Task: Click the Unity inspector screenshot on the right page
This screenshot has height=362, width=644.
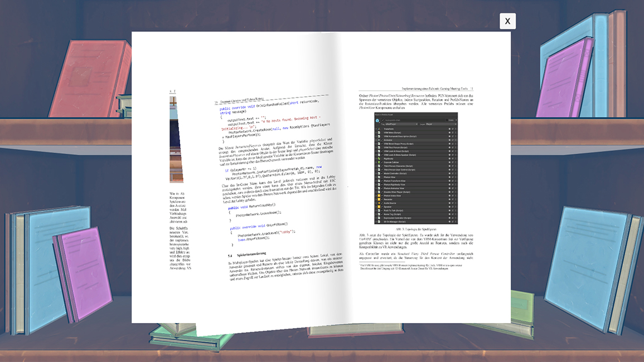Action: pyautogui.click(x=415, y=168)
